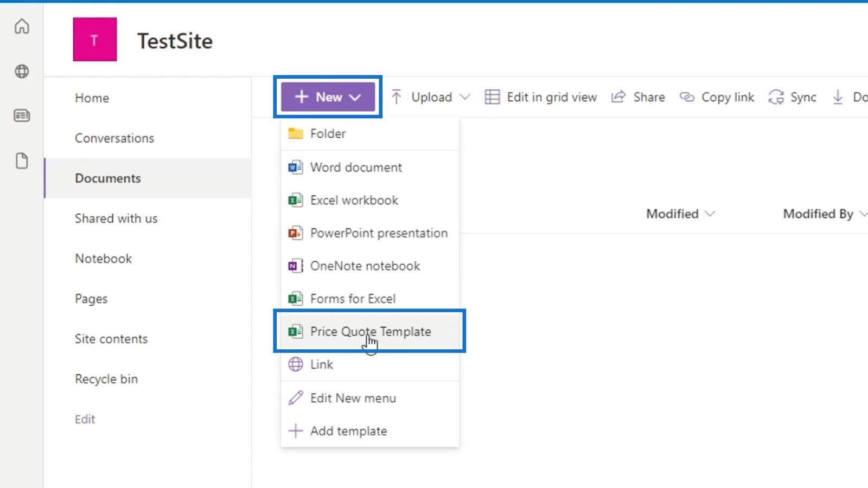Go to Recycle bin in navigation
The height and width of the screenshot is (488, 868).
[x=106, y=379]
